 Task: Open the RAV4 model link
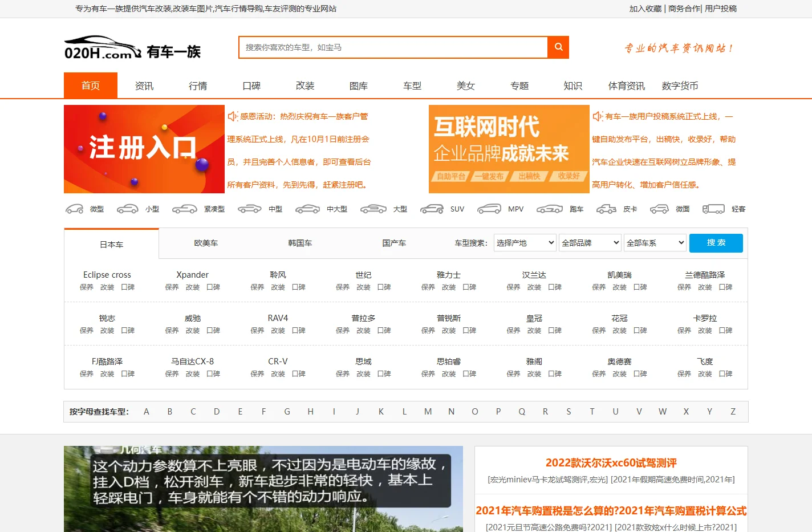click(x=278, y=318)
